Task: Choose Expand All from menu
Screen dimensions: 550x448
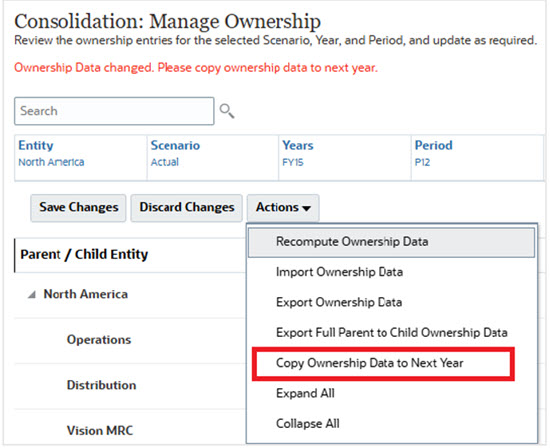Action: 391,394
